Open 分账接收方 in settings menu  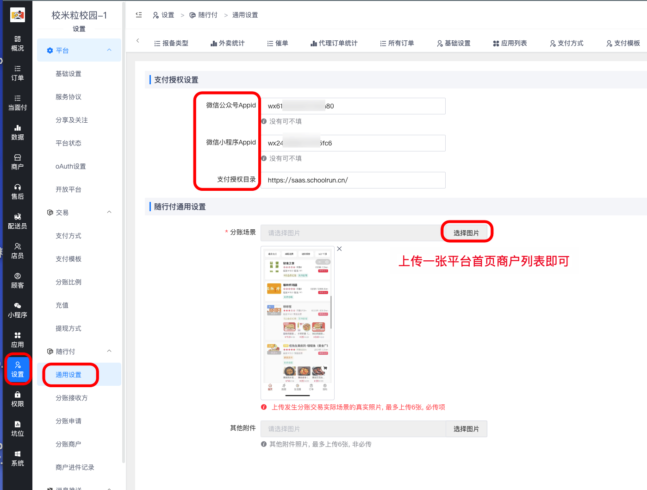click(77, 398)
